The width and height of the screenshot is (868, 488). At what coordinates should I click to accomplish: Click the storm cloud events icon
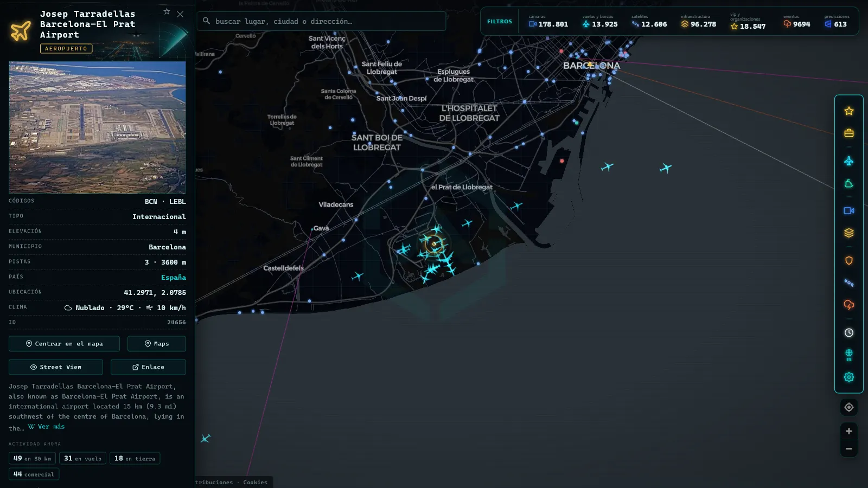coord(849,305)
